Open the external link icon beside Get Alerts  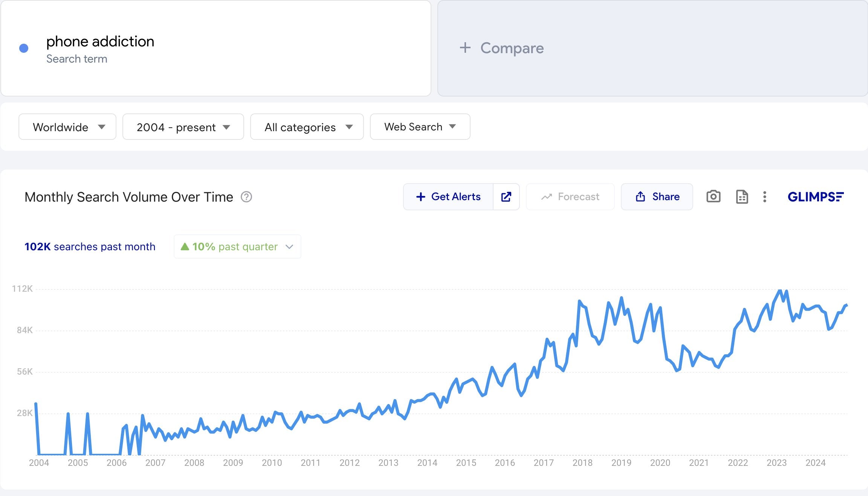click(506, 197)
